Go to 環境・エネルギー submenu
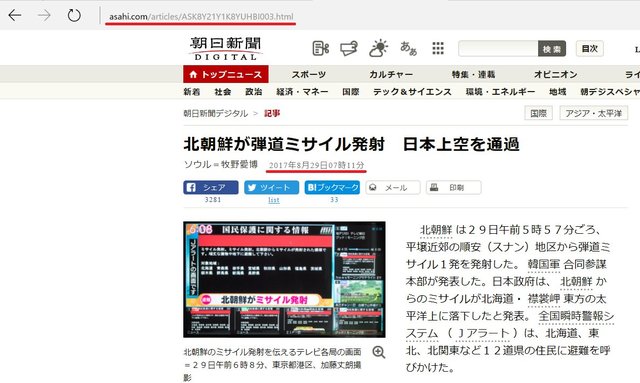Screen dimensions: 640x383 [500, 92]
